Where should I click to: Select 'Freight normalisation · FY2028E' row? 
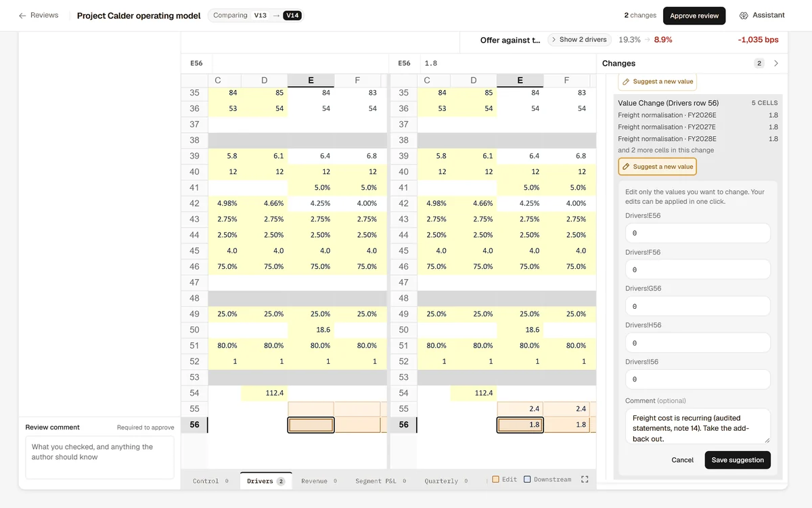698,139
